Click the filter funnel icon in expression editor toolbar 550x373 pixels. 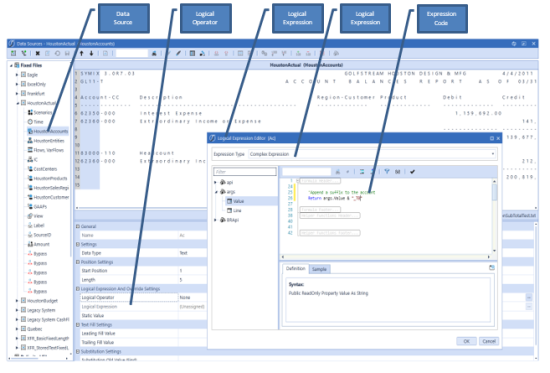[387, 172]
